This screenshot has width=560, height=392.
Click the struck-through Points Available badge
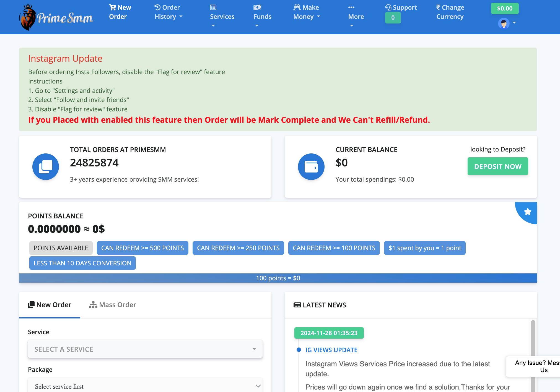(x=61, y=248)
